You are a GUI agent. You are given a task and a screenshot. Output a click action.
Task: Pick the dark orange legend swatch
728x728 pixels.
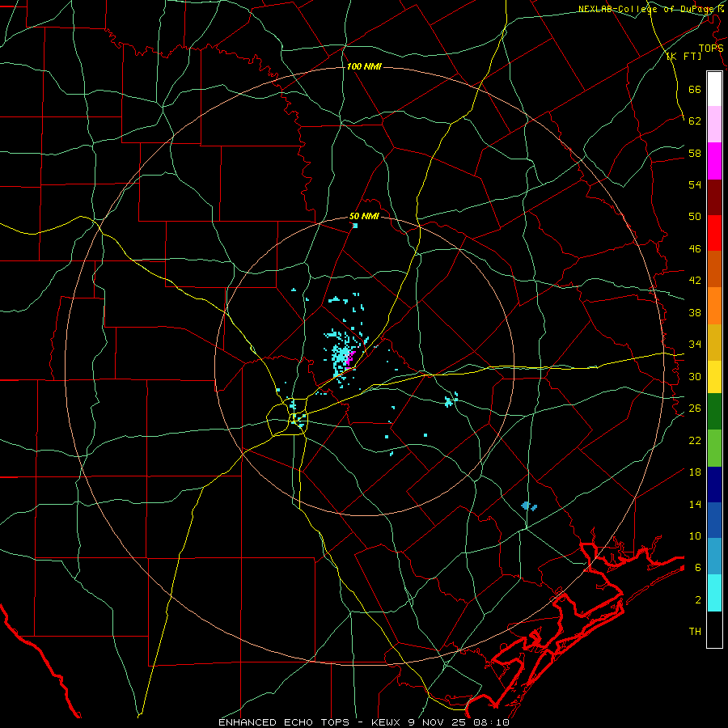pyautogui.click(x=714, y=269)
